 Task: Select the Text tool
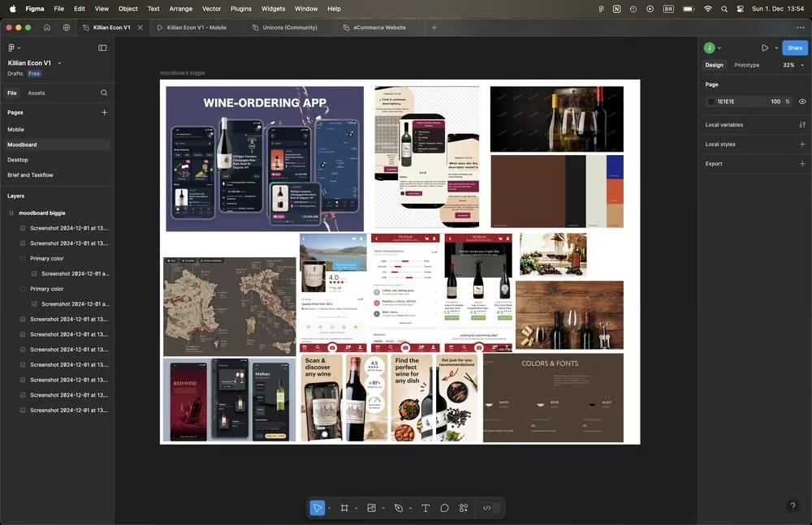[425, 508]
